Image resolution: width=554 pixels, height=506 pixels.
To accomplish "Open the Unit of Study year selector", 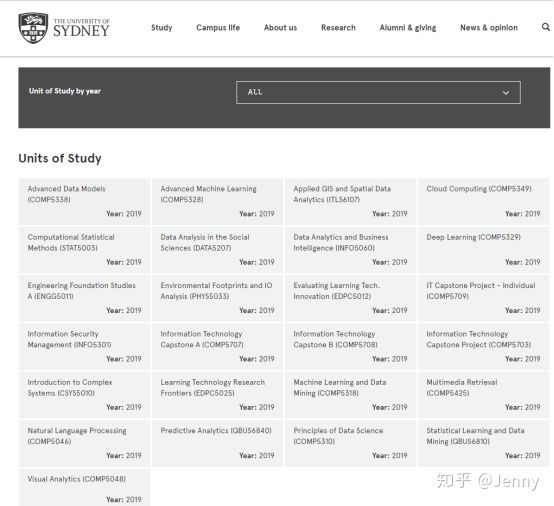I will click(378, 93).
